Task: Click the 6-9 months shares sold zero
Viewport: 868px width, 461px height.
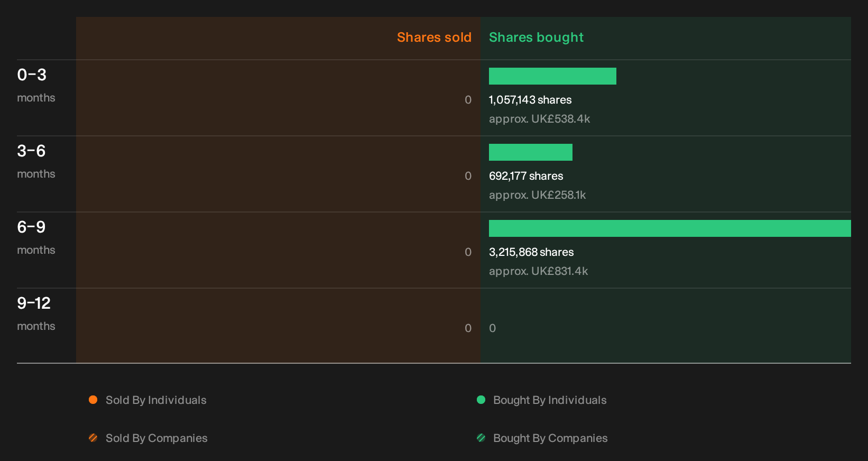Action: point(468,252)
